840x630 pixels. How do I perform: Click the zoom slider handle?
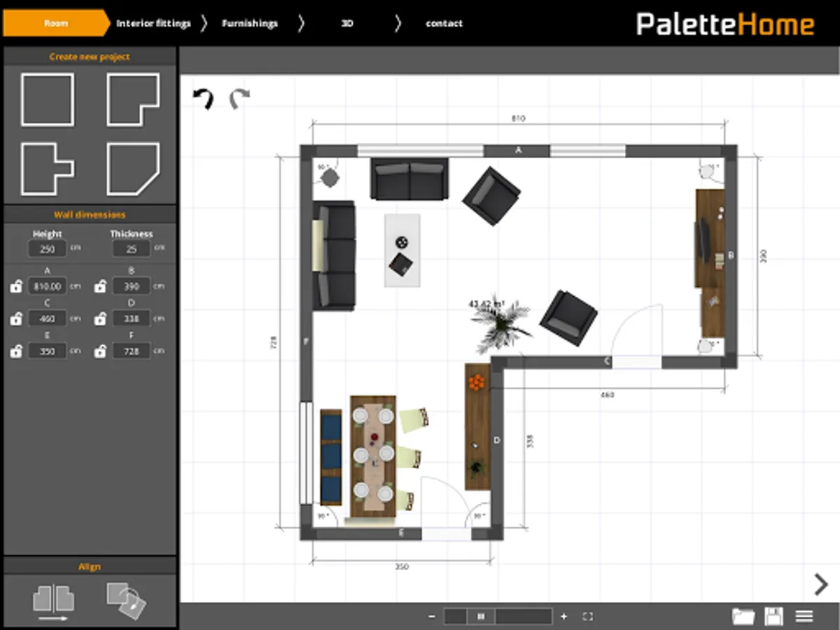[x=481, y=617]
